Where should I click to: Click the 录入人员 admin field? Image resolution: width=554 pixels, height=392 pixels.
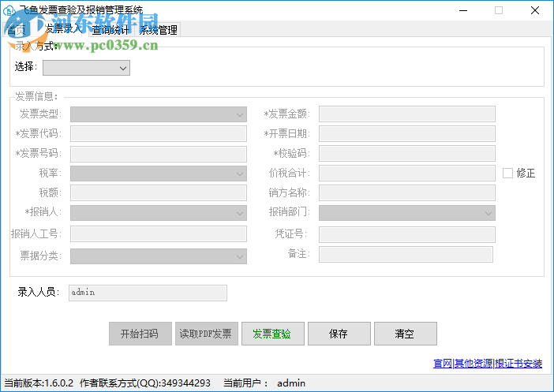point(148,293)
